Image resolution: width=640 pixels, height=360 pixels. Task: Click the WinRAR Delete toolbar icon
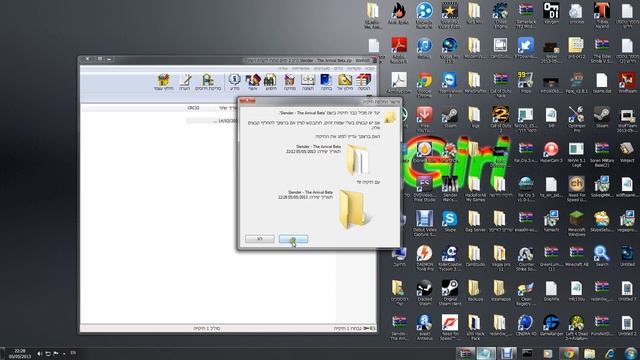pos(289,82)
